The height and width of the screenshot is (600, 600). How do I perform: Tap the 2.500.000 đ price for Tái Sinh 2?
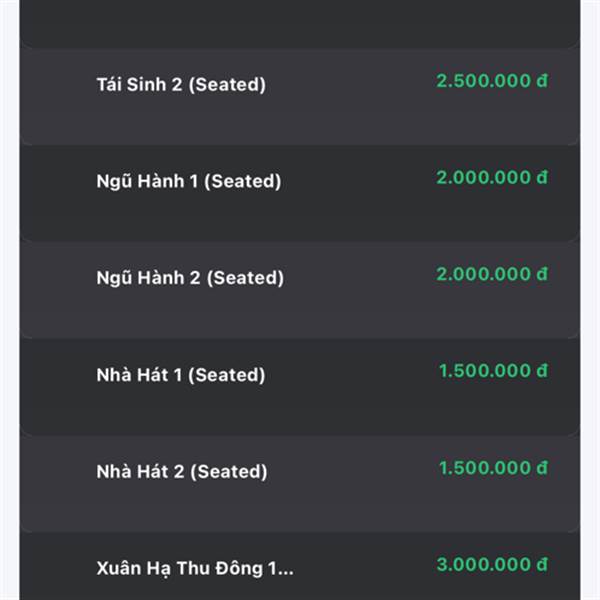492,81
